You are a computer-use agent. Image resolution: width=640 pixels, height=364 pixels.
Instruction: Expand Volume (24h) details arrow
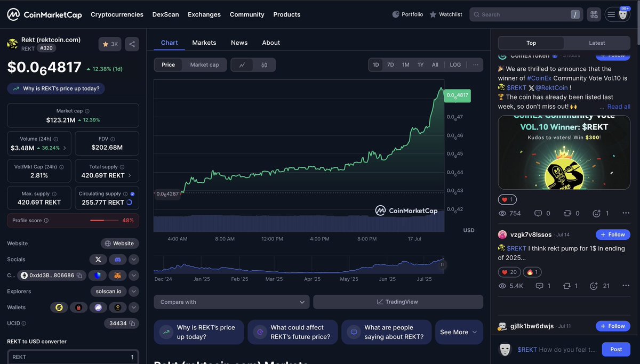(65, 148)
